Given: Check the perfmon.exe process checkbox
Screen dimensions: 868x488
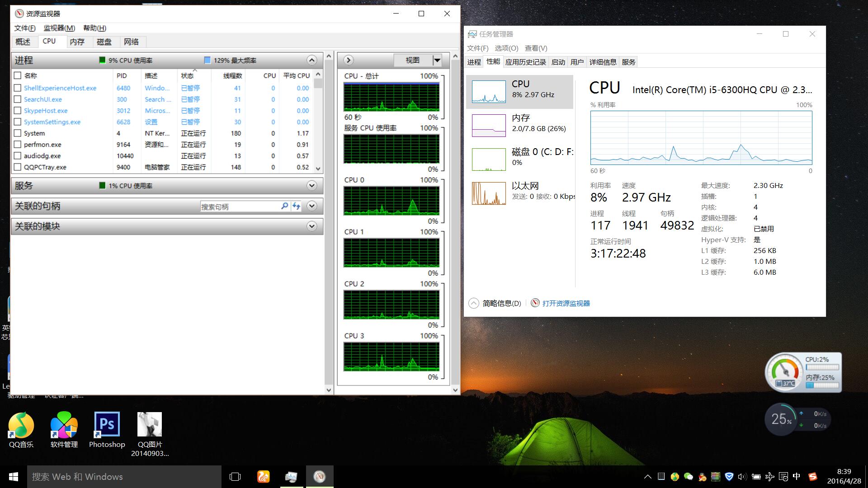Looking at the screenshot, I should pyautogui.click(x=18, y=145).
